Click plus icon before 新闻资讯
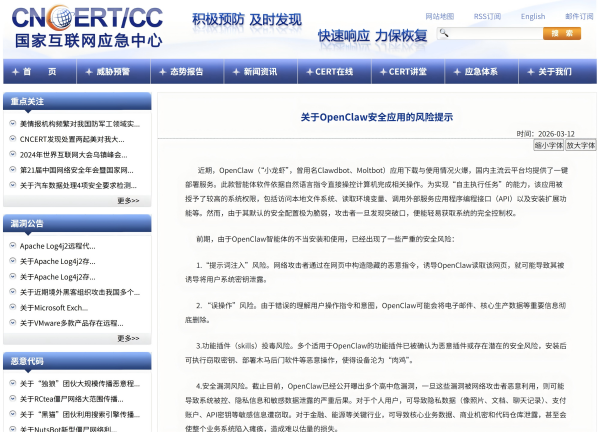 point(236,72)
